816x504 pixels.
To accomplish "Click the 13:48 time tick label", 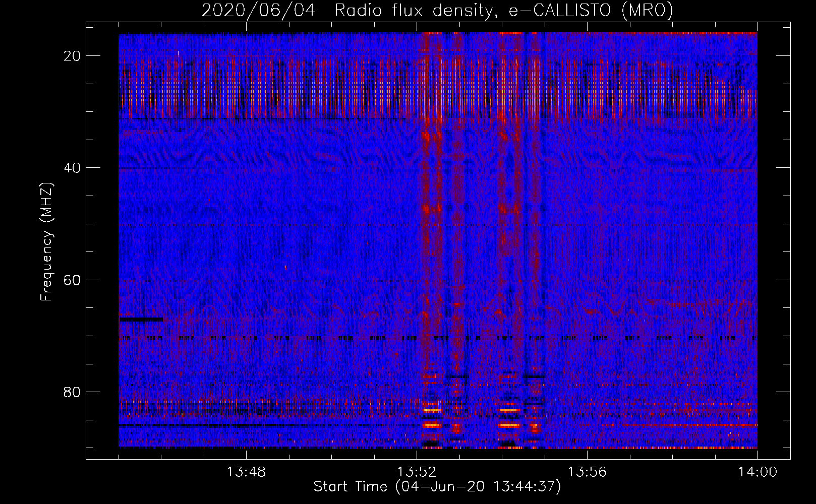I will pos(246,472).
